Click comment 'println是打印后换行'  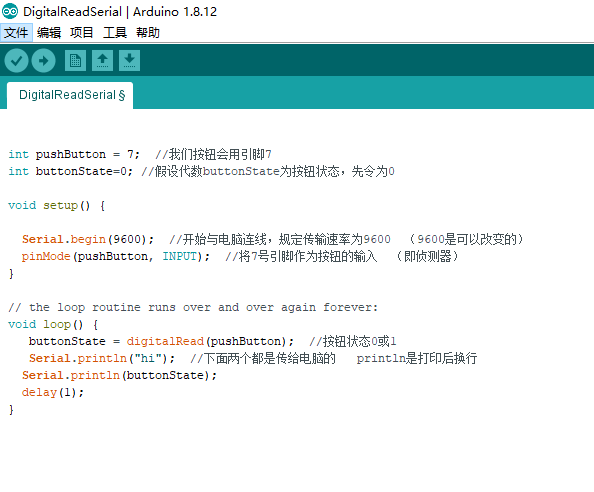[417, 358]
